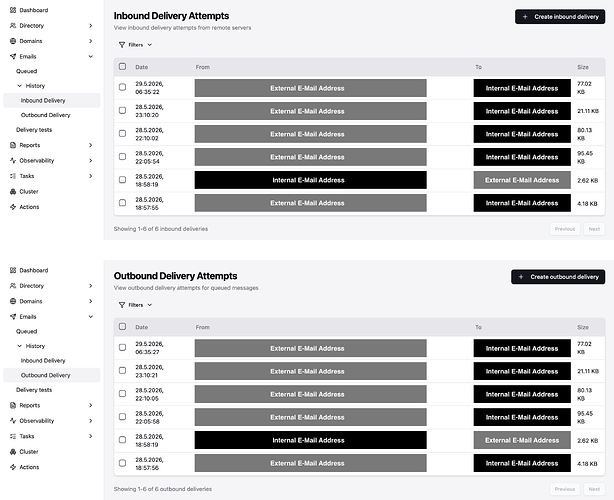Click Domains globe icon in Inbound page sidebar
This screenshot has height=500, width=614.
13,41
